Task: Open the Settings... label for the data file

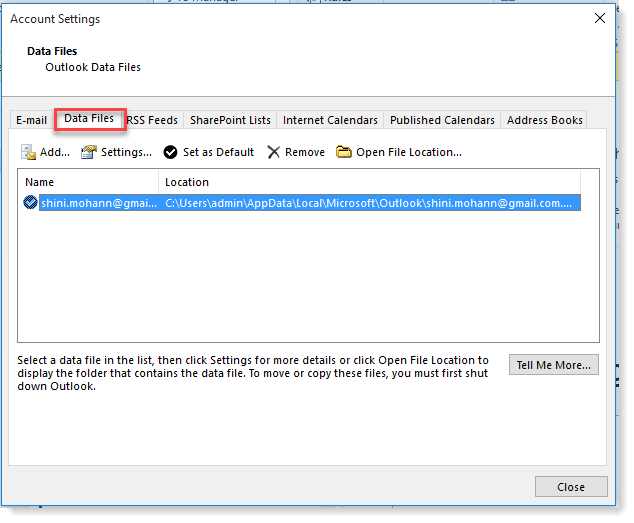Action: (x=127, y=152)
